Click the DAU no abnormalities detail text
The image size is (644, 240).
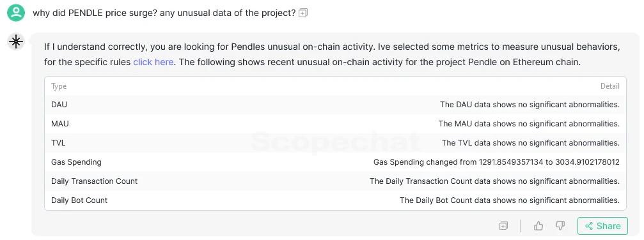[530, 105]
